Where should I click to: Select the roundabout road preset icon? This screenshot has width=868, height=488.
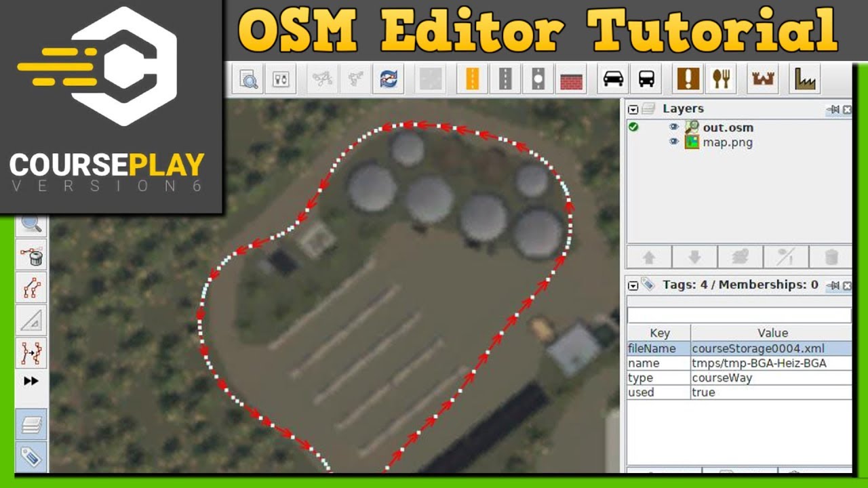[x=538, y=79]
